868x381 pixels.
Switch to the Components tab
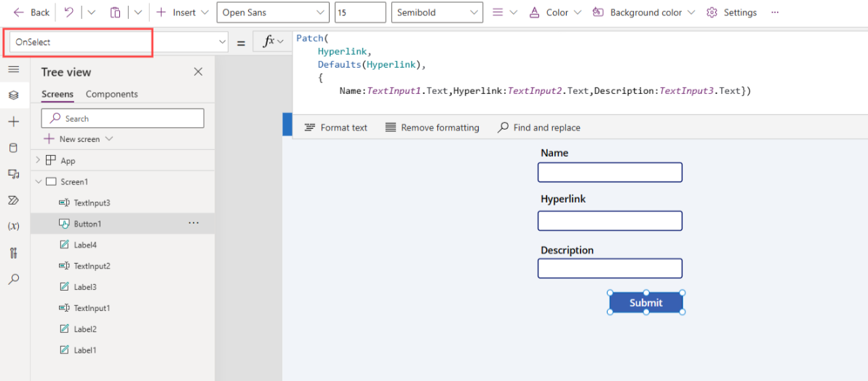[x=111, y=94]
